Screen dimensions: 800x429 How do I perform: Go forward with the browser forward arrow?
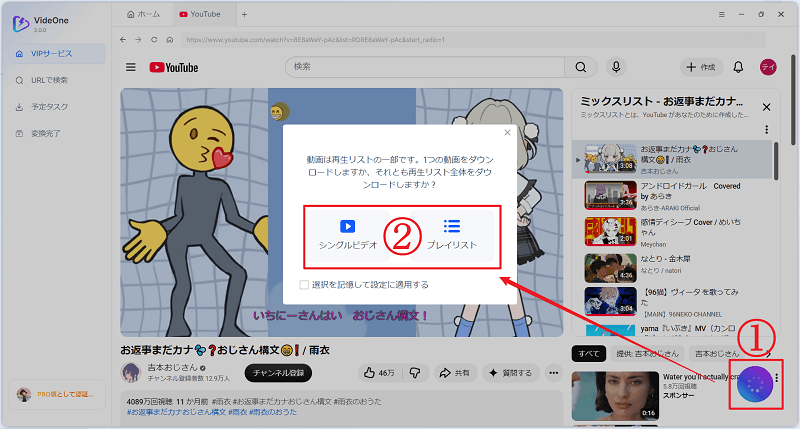point(138,39)
